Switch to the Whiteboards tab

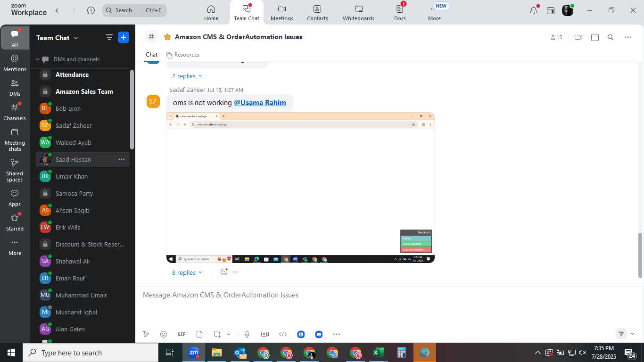pos(358,13)
